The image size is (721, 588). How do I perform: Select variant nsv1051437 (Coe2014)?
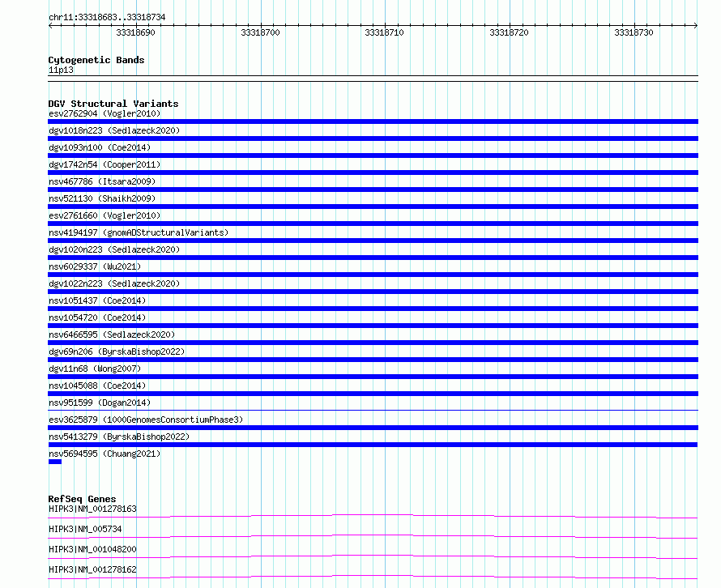pyautogui.click(x=97, y=300)
